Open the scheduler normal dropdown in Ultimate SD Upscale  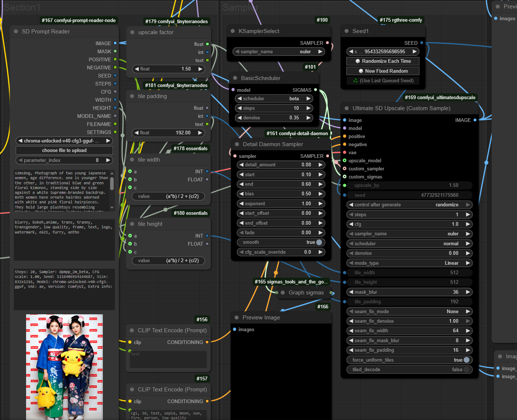[409, 244]
